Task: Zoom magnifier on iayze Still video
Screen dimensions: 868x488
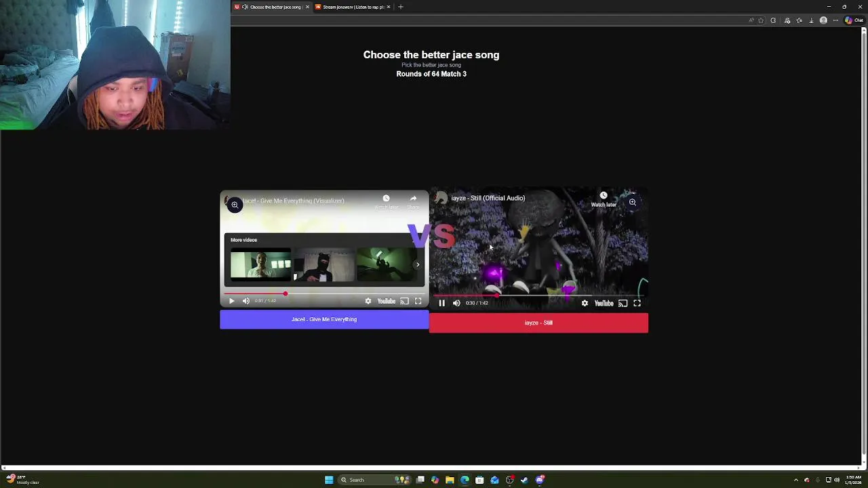Action: pyautogui.click(x=632, y=202)
